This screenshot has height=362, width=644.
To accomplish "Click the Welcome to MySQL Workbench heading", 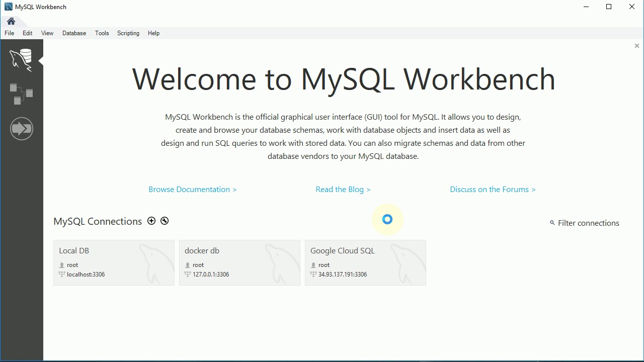I will pyautogui.click(x=344, y=79).
